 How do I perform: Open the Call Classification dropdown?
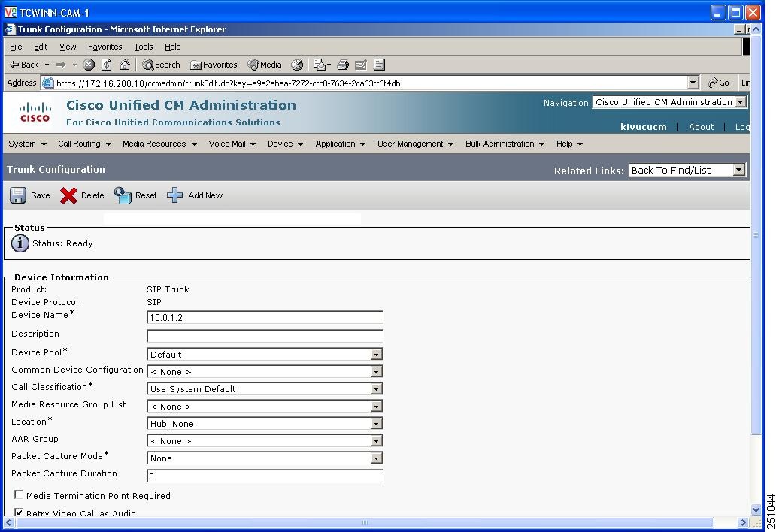point(265,389)
